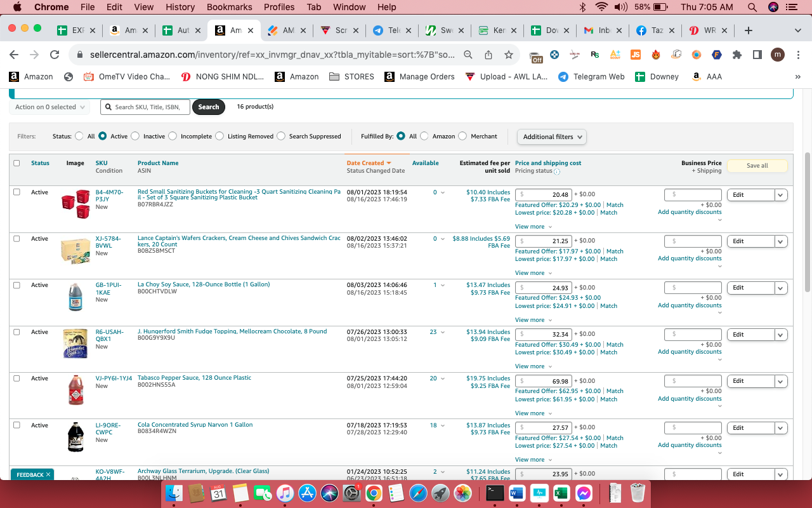Open the Chrome Extensions puzzle menu

coord(737,55)
